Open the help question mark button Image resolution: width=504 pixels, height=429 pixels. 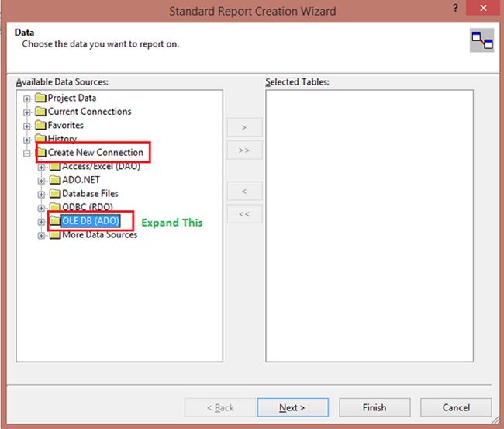[x=455, y=8]
